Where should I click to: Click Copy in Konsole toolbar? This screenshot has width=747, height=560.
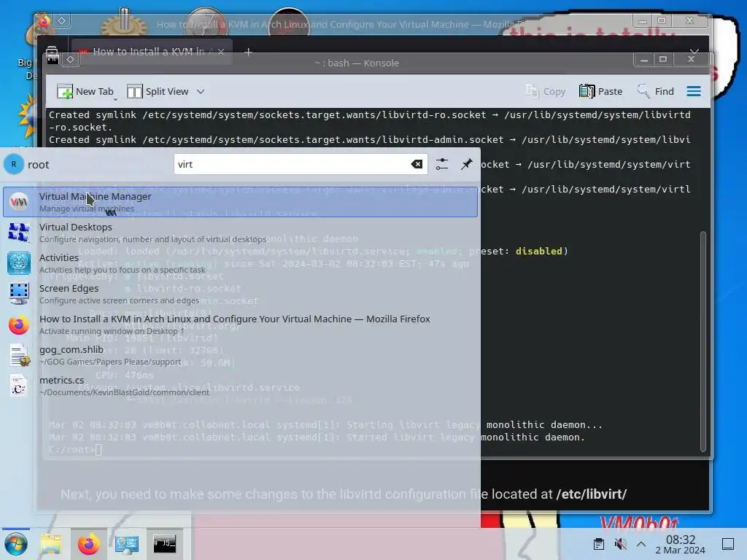[545, 91]
